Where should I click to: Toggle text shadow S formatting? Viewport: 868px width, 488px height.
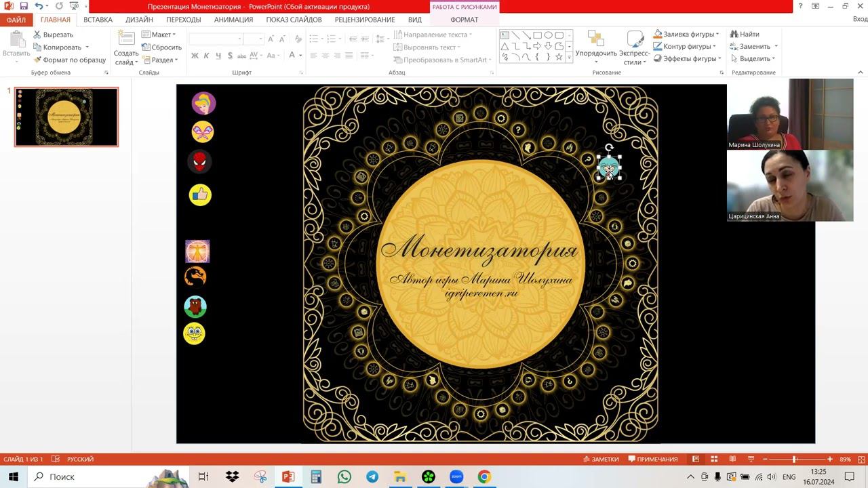coord(231,56)
